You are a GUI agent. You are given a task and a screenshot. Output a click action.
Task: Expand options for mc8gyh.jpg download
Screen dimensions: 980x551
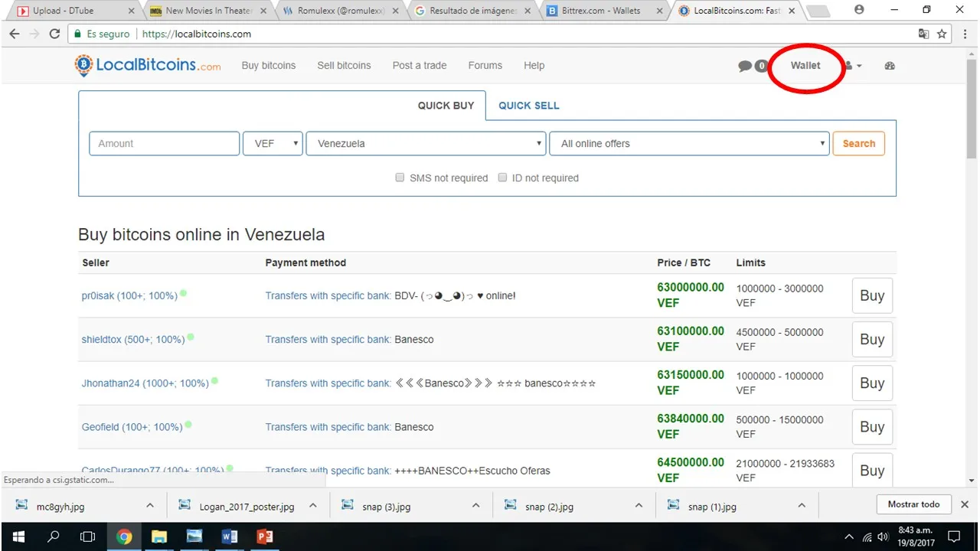(x=150, y=505)
